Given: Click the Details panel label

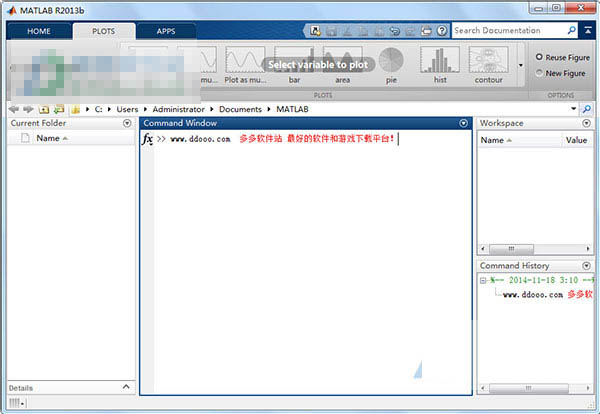Looking at the screenshot, I should (21, 388).
